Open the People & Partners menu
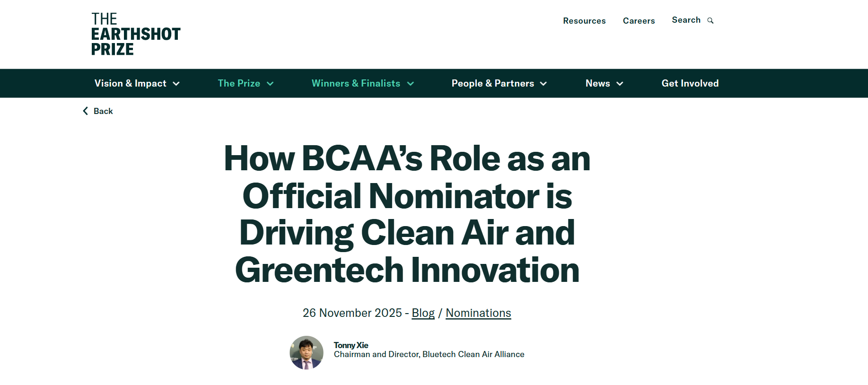This screenshot has height=385, width=868. 492,83
